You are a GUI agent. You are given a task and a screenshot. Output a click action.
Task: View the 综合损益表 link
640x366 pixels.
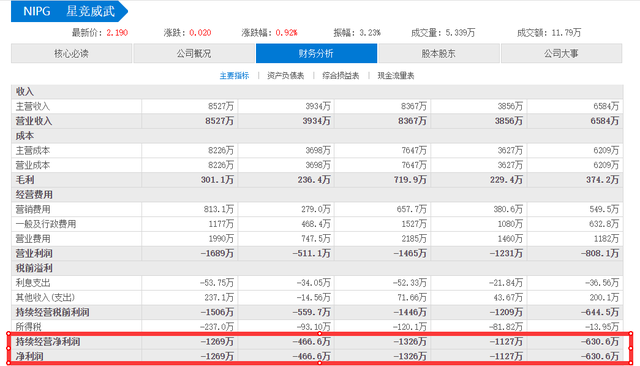tap(341, 75)
